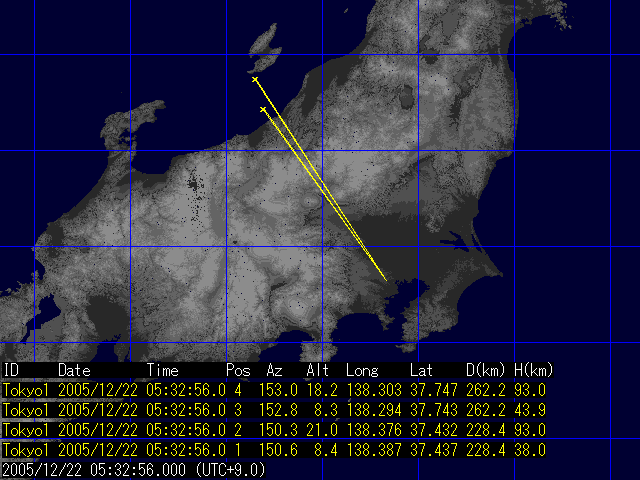Click the 'Lat' column header
The image size is (640, 480).
click(421, 371)
